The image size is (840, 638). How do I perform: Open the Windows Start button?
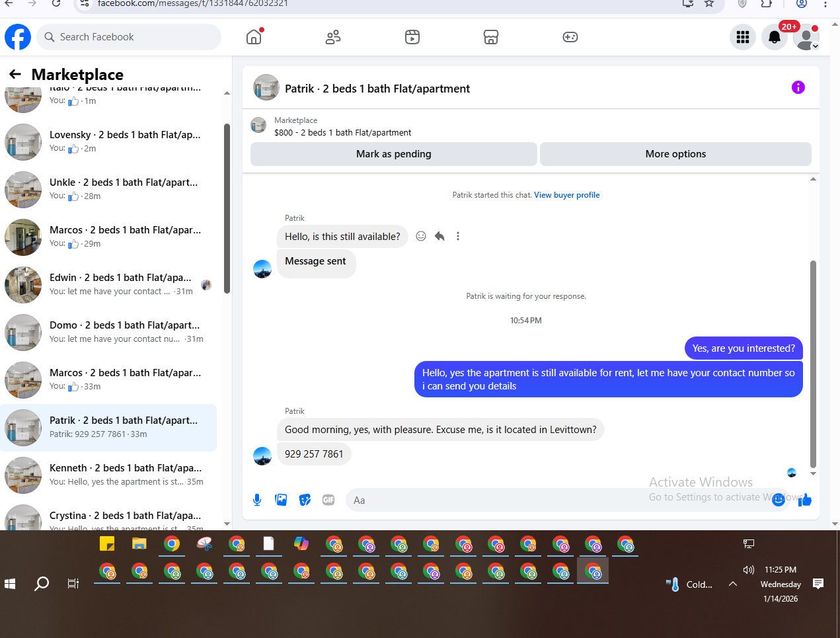click(x=10, y=583)
